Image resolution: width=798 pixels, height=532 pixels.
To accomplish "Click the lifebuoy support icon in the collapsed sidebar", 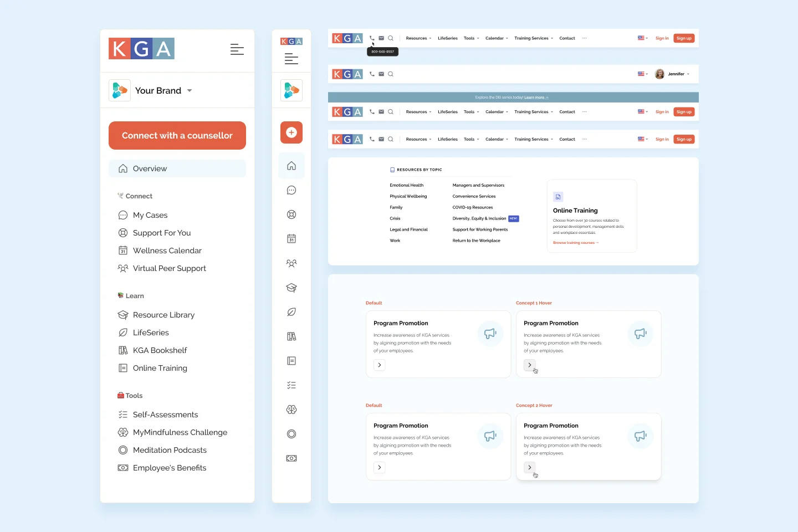I will [291, 214].
